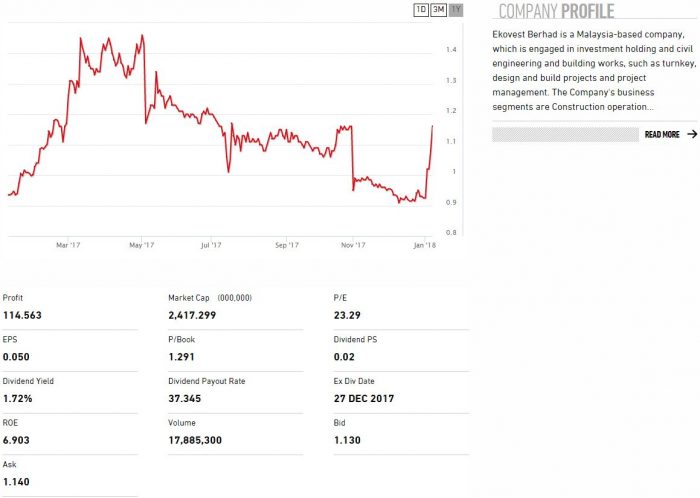Click the P/E value 23.29
Image resolution: width=700 pixels, height=498 pixels.
[345, 315]
